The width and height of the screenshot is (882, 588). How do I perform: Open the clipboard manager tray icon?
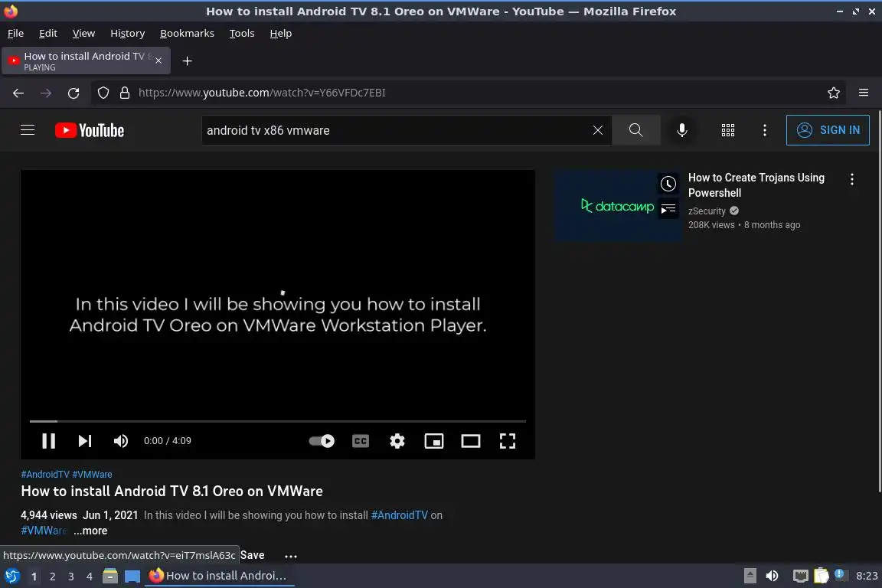822,576
